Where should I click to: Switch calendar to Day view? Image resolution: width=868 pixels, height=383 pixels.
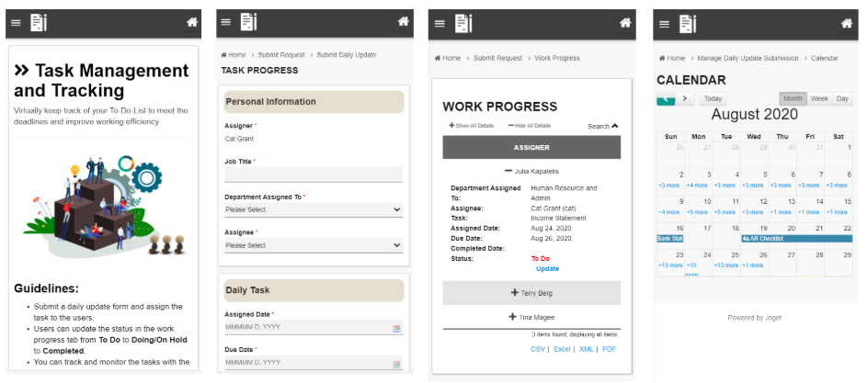tap(842, 99)
